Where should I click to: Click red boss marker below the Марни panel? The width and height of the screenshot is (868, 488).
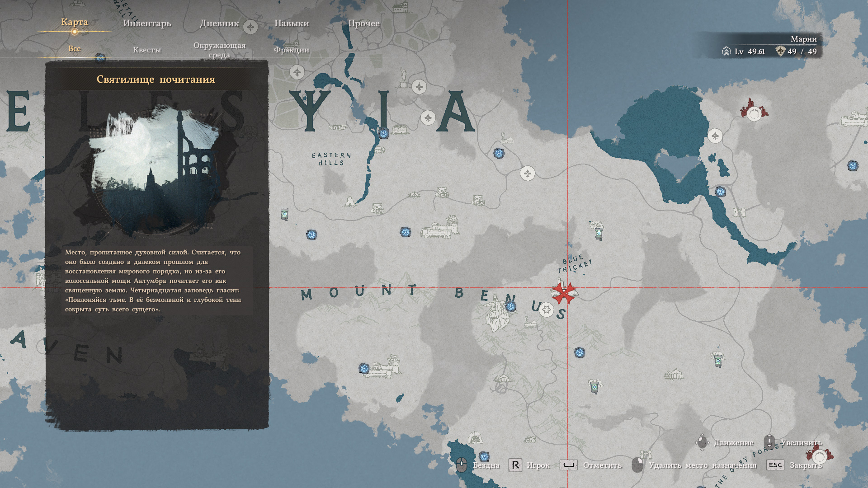pyautogui.click(x=754, y=113)
